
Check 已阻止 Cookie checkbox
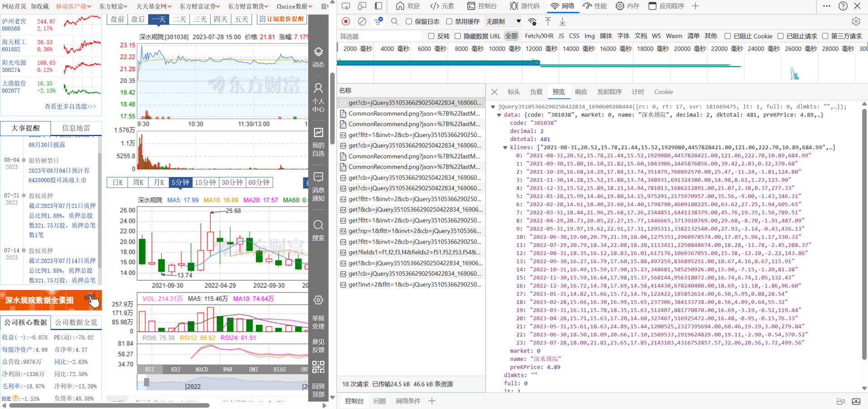pyautogui.click(x=727, y=36)
